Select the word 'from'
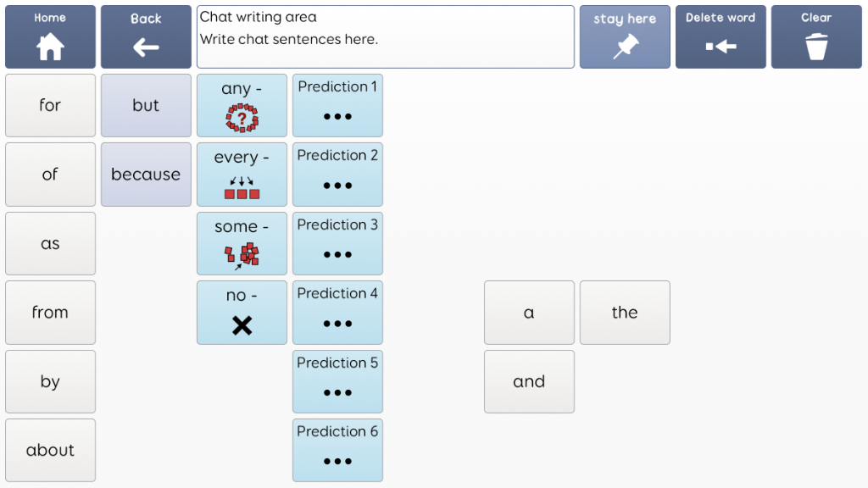Image resolution: width=868 pixels, height=488 pixels. (x=50, y=313)
